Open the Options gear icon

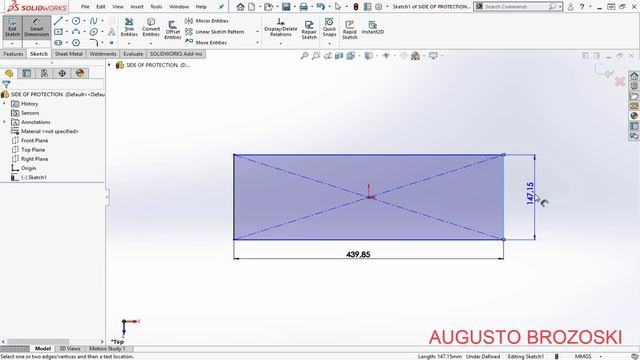[x=379, y=7]
